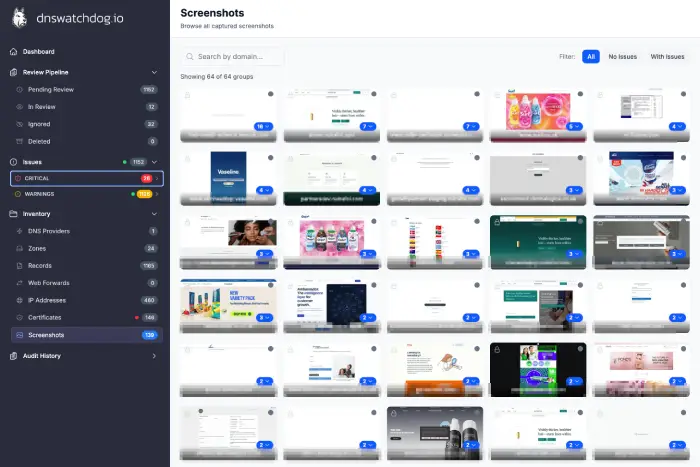700x467 pixels.
Task: Click the dnswatchdog.io dog logo
Action: click(x=19, y=18)
